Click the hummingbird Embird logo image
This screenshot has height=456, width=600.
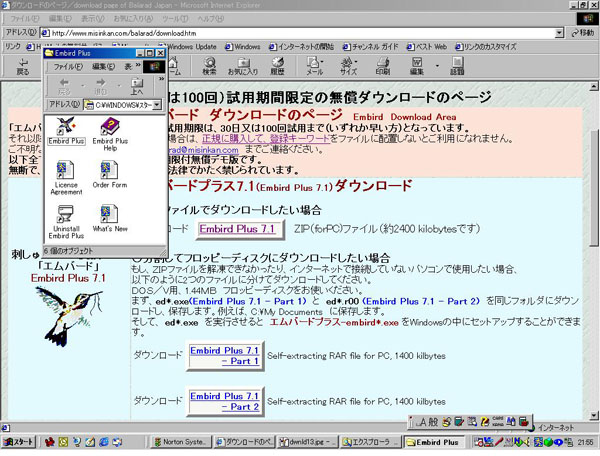tap(68, 316)
